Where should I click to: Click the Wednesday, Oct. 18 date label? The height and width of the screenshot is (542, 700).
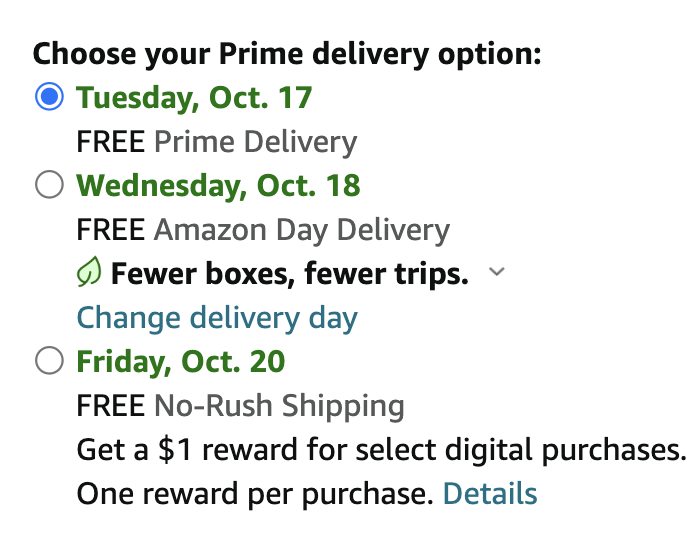218,185
